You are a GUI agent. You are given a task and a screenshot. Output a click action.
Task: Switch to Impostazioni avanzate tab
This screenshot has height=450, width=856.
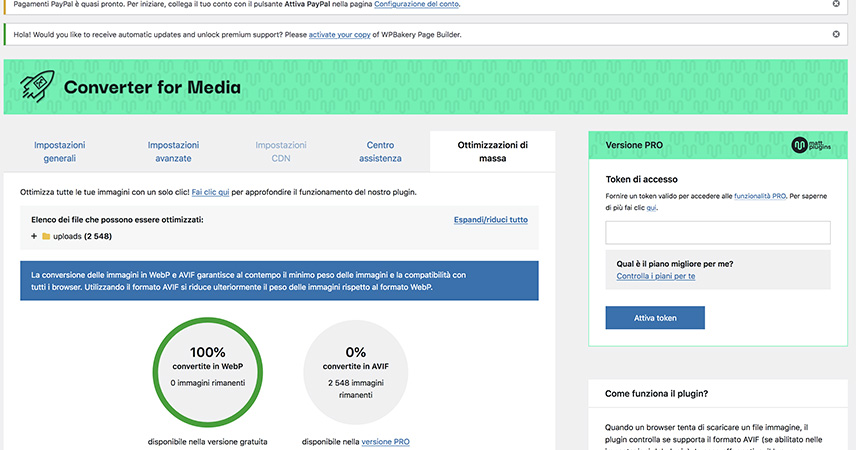click(173, 151)
